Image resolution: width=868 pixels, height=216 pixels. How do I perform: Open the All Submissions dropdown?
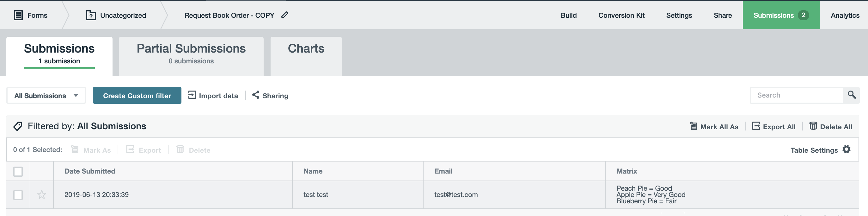coord(46,95)
